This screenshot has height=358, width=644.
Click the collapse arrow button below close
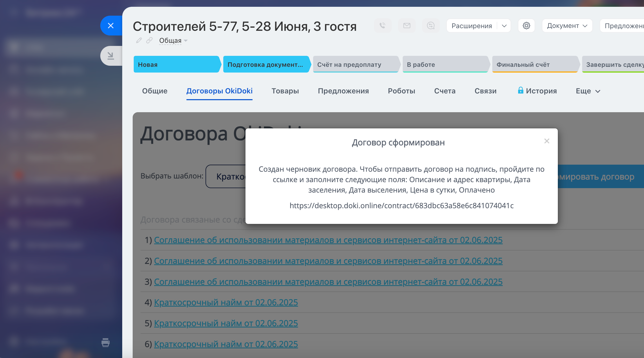click(111, 56)
